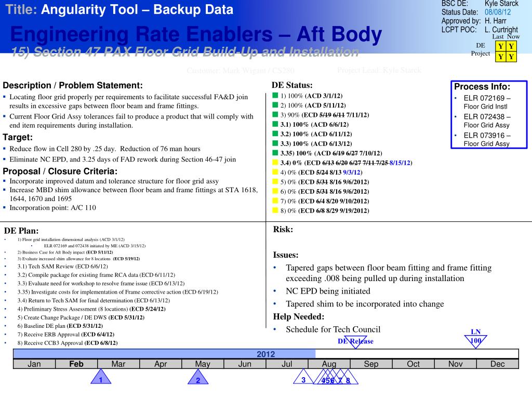Click the Description / Problem Statement heading
532x399 pixels.
coord(73,86)
